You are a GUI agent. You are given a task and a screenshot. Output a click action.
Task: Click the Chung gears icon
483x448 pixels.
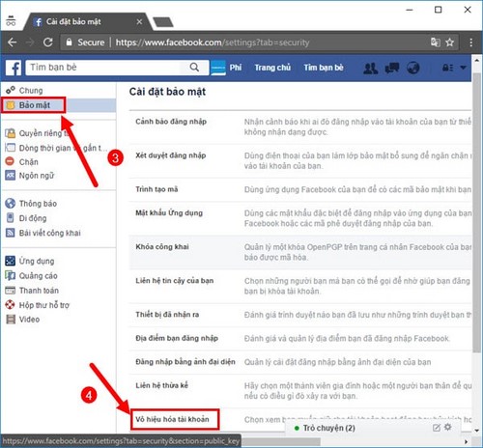tap(11, 90)
